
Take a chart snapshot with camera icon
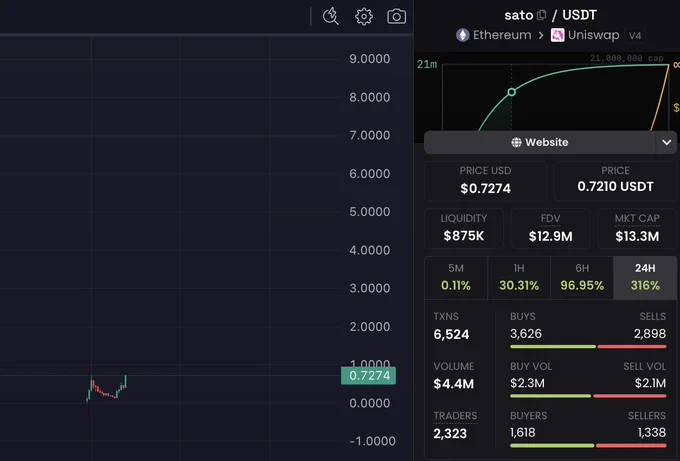pyautogui.click(x=396, y=16)
